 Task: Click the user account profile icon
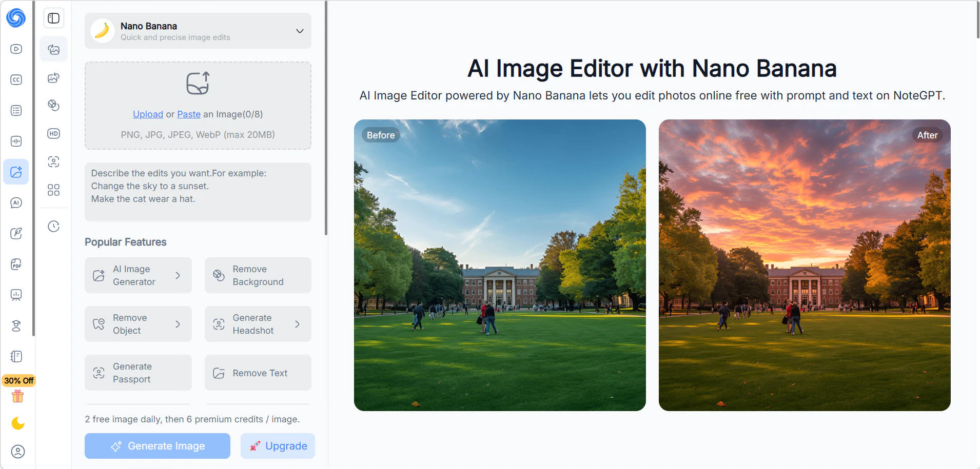coord(18,452)
